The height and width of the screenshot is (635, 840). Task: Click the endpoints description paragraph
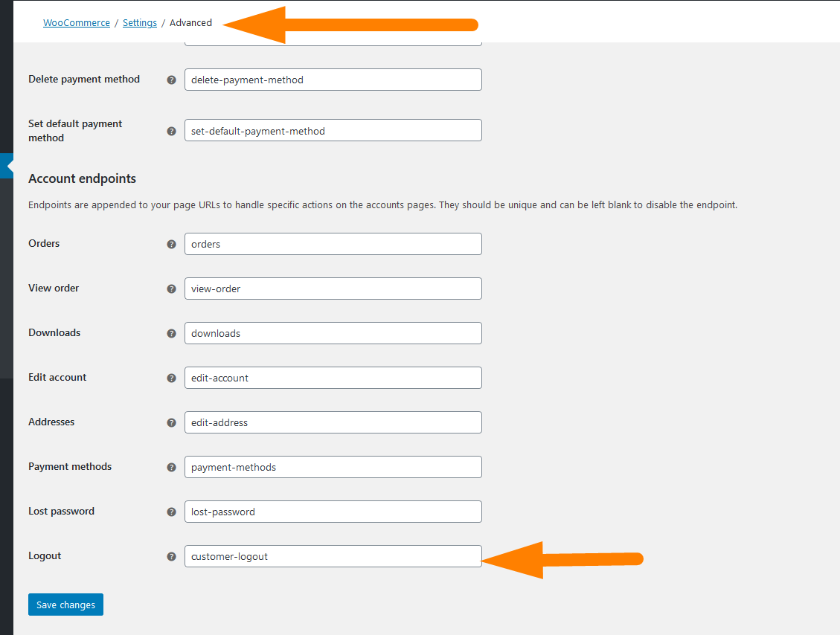tap(382, 204)
